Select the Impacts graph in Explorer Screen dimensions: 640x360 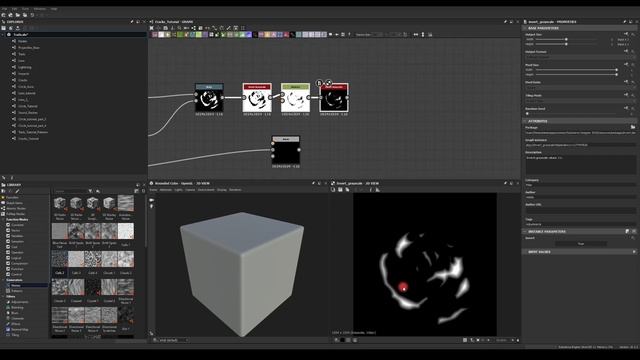[24, 74]
